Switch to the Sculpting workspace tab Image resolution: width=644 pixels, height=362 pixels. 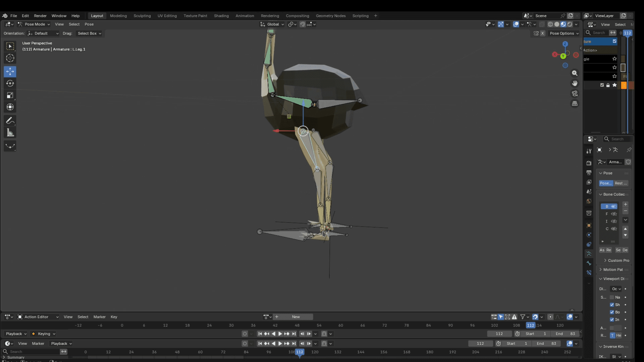[x=142, y=16]
